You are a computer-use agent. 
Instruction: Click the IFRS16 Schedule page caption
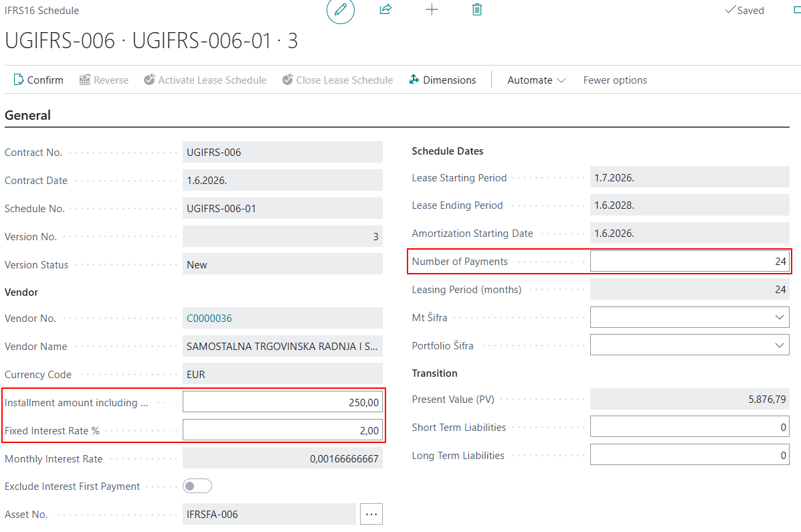click(x=42, y=10)
